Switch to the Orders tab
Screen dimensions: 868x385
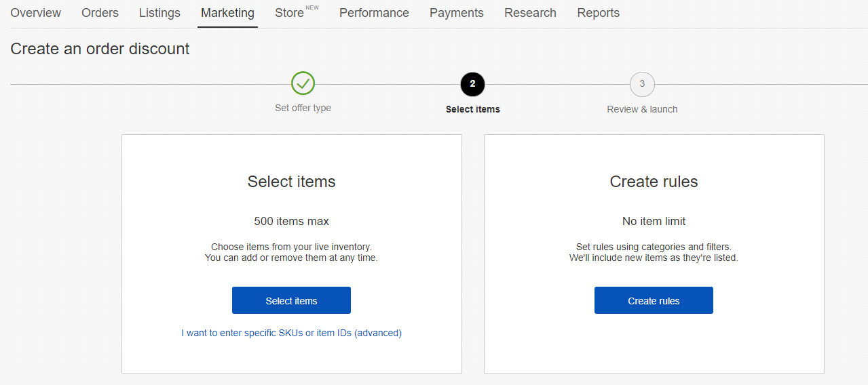pos(100,13)
